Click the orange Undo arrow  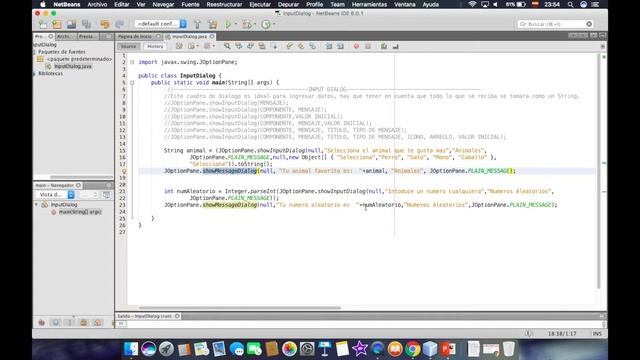(105, 24)
